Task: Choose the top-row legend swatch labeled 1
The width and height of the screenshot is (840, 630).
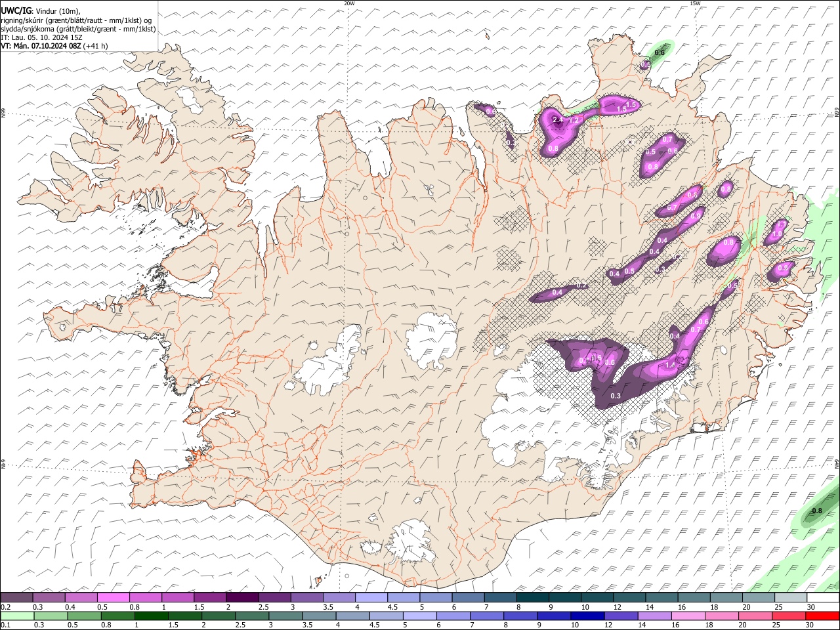Action: [178, 597]
